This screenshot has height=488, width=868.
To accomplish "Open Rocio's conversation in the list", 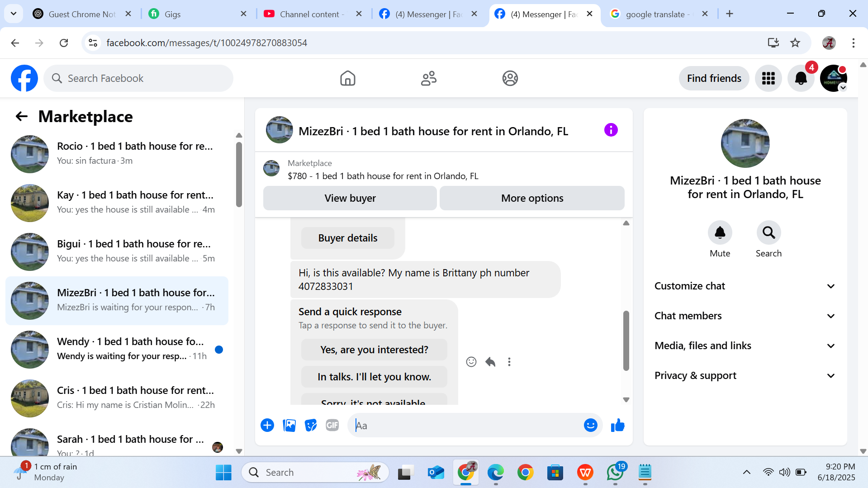I will [x=117, y=154].
